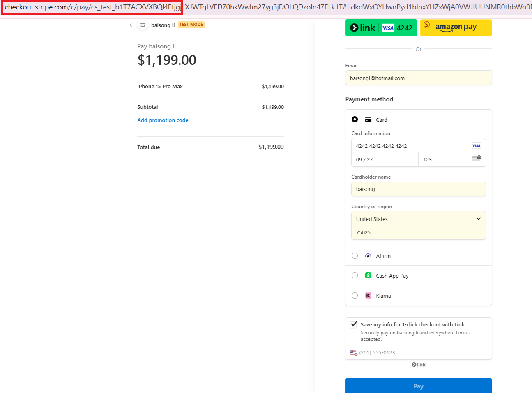Open the Country or region dropdown
The height and width of the screenshot is (393, 532).
tap(418, 219)
